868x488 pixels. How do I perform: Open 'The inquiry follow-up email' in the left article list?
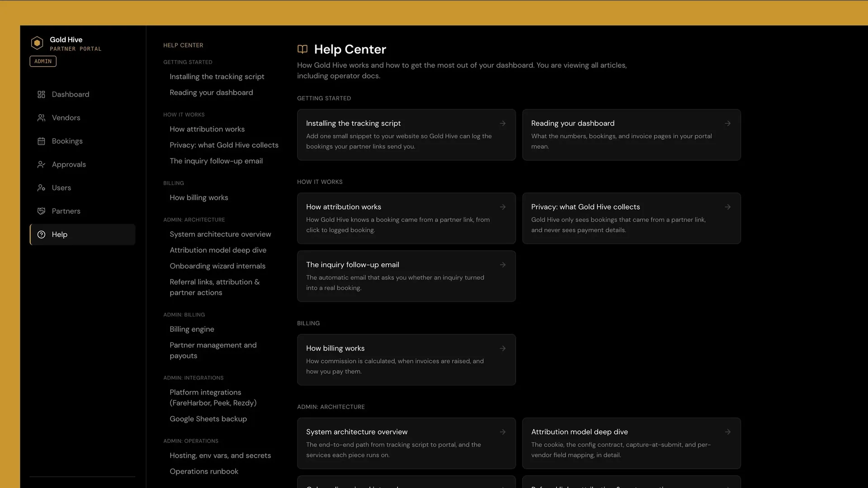click(x=216, y=161)
